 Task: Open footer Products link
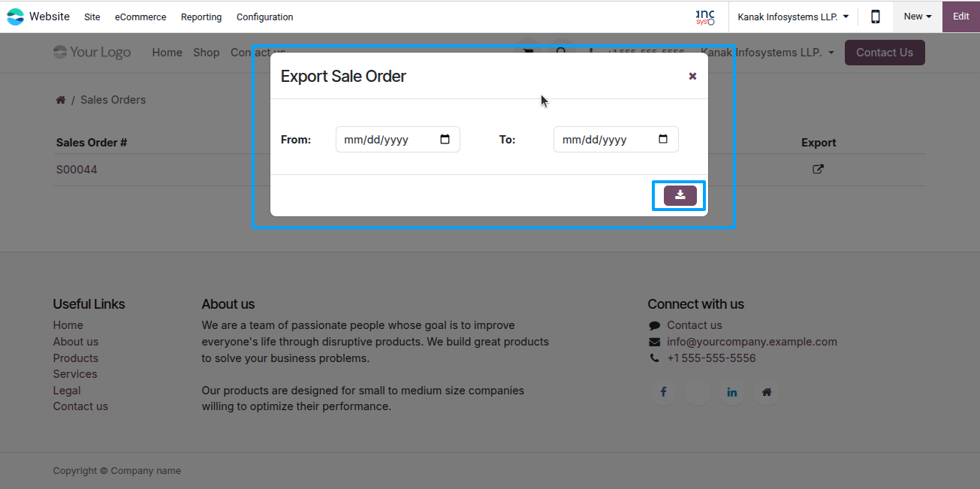(x=76, y=358)
